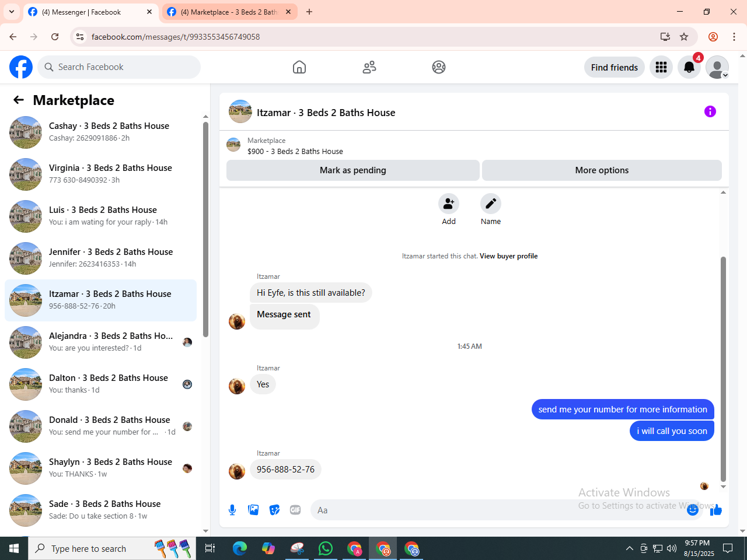Click the 956-888-52-76 message bubble

285,470
